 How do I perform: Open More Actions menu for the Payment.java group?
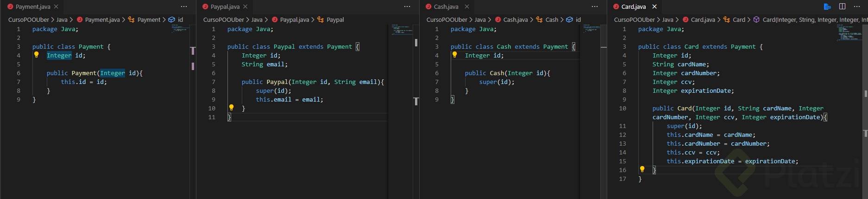click(184, 6)
